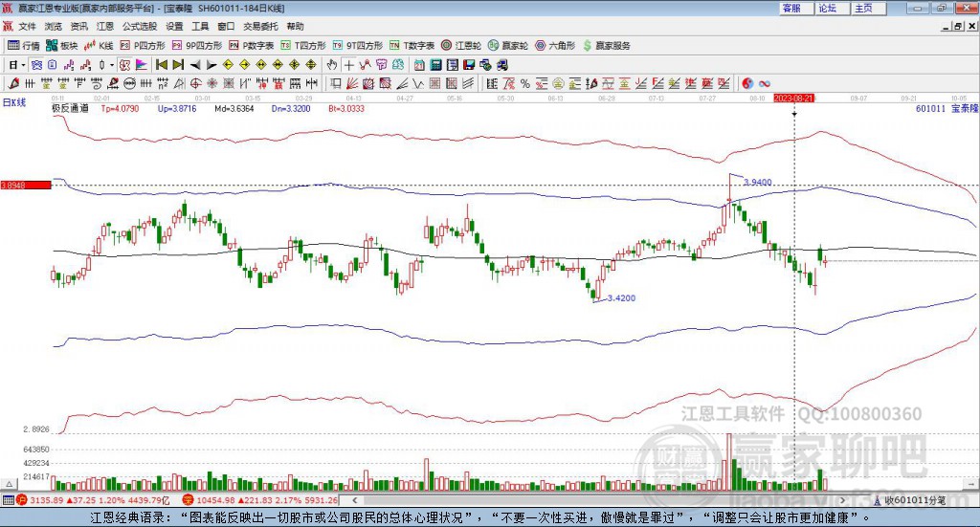Screen dimensions: 980x527
Task: Click horizontal scrollbar right arrow
Action: tap(842, 500)
